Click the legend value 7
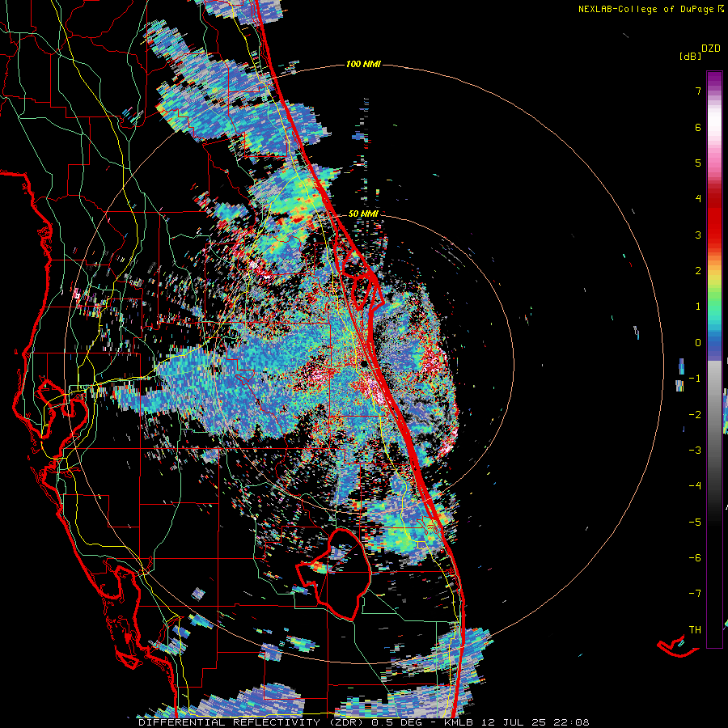The image size is (728, 728). 698,91
